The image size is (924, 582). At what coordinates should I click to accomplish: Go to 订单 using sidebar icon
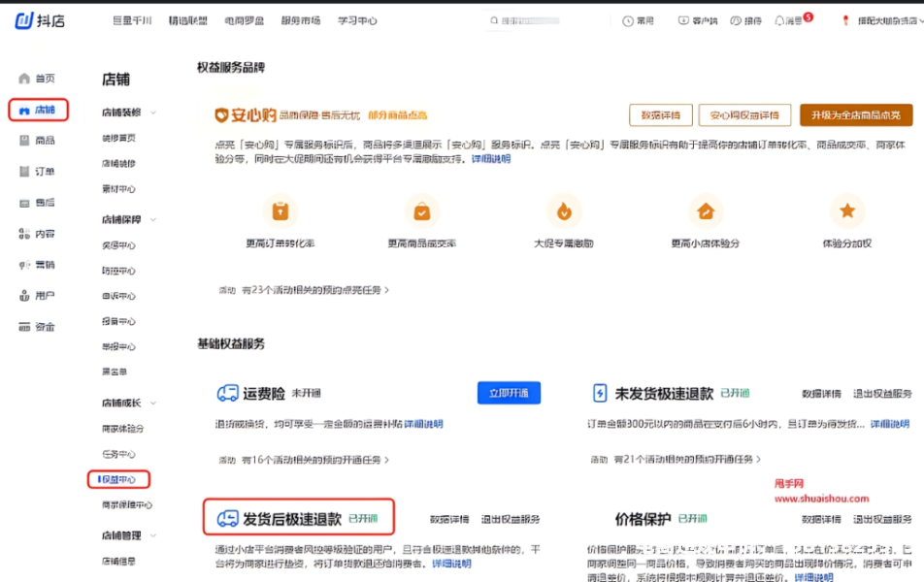(25, 172)
